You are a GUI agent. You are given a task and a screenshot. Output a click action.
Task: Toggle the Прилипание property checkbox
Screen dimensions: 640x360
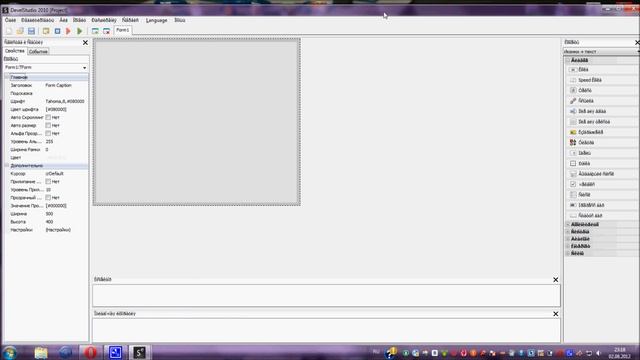(x=48, y=182)
